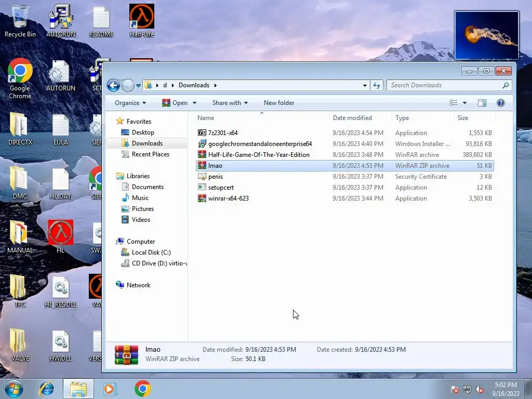Image resolution: width=532 pixels, height=399 pixels.
Task: Open Internet Explorer from the taskbar
Action: pos(46,389)
